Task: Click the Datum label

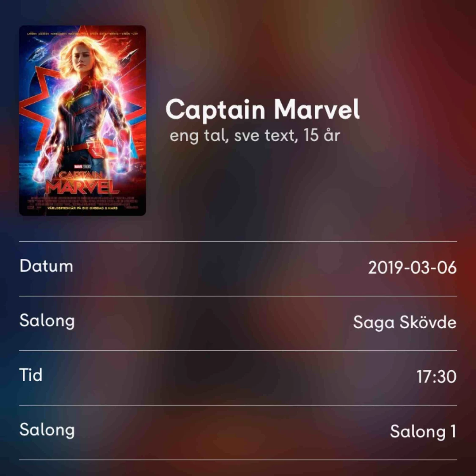Action: pyautogui.click(x=47, y=266)
